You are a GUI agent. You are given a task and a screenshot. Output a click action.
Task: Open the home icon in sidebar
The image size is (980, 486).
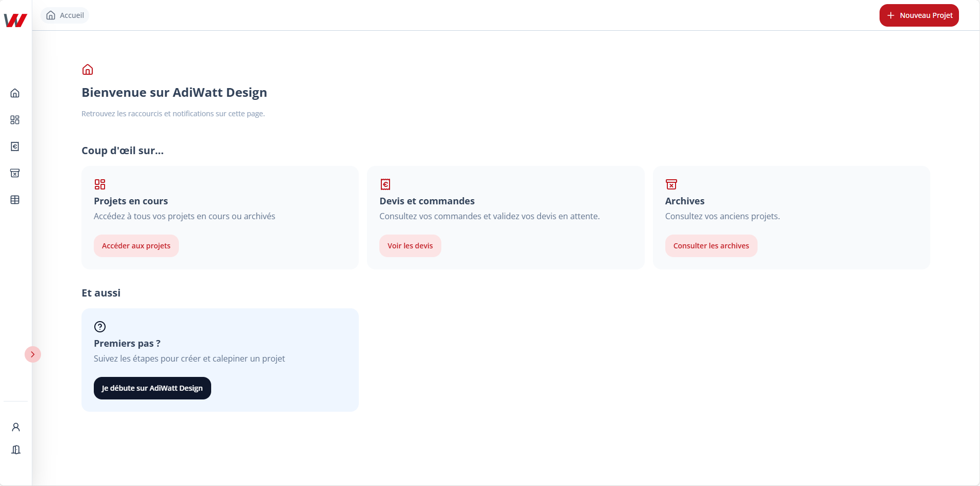[x=15, y=93]
